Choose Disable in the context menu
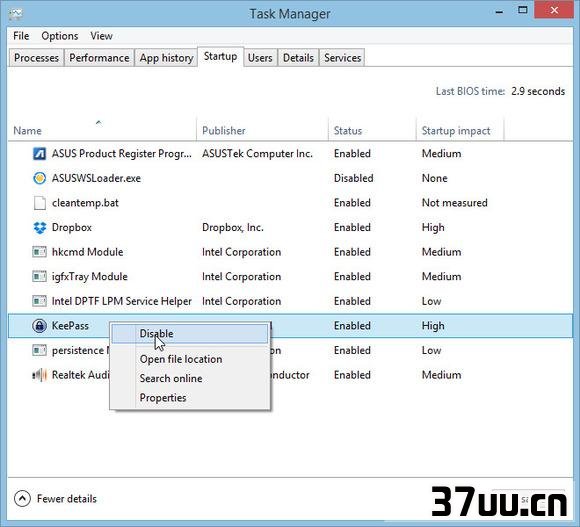Image resolution: width=580 pixels, height=527 pixels. (190, 334)
